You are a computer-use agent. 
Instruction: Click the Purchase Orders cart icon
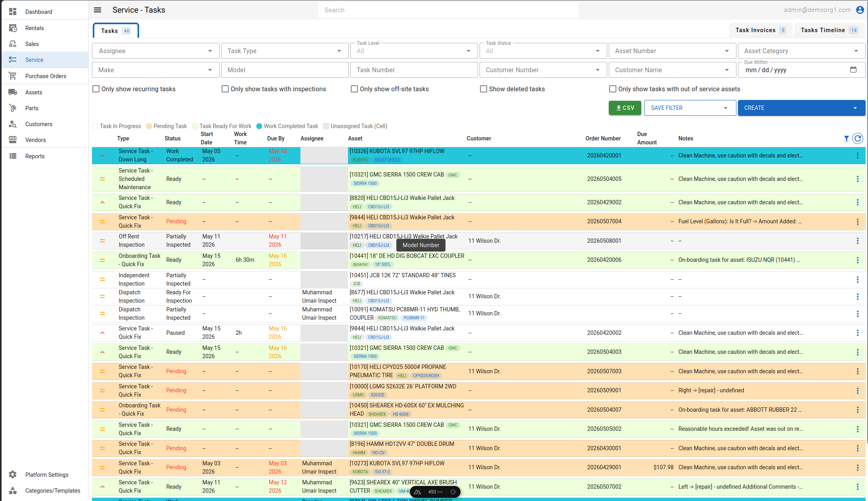[x=13, y=76]
